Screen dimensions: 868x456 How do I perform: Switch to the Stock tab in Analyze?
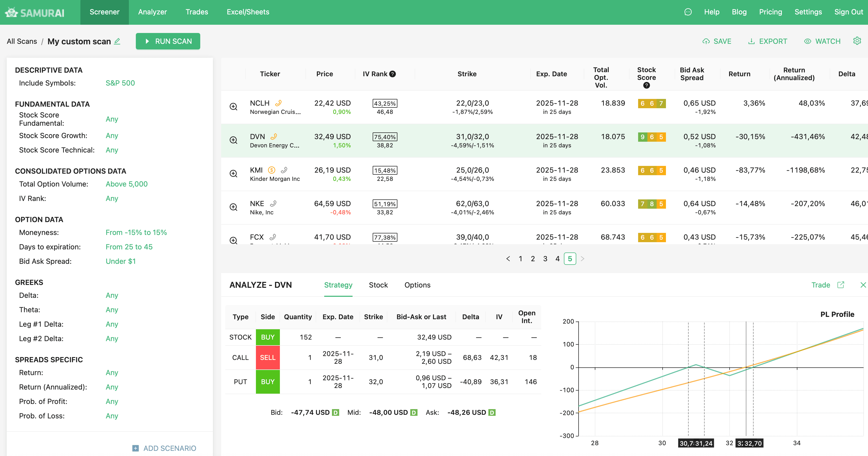pos(378,285)
